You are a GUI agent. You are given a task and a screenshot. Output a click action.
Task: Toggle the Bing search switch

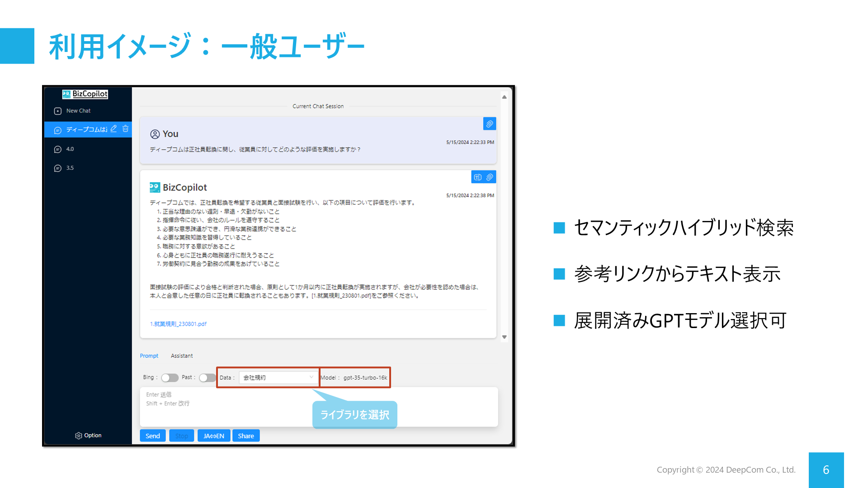click(170, 378)
